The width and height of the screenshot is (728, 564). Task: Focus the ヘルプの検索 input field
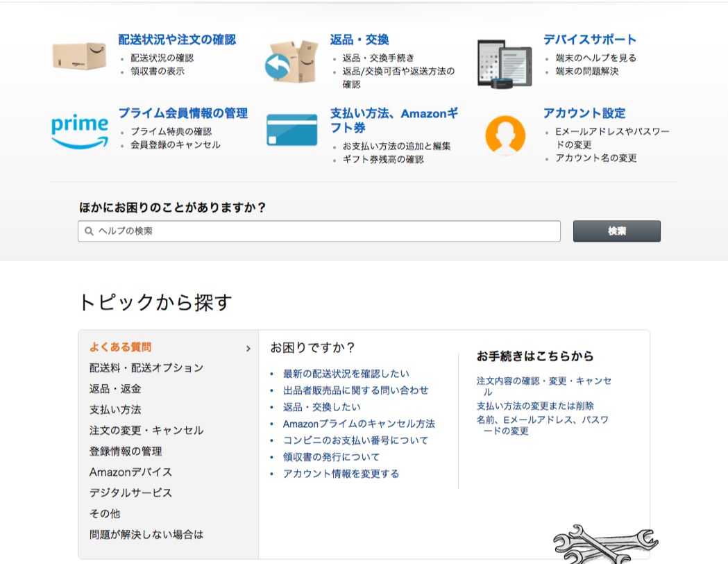(x=319, y=231)
